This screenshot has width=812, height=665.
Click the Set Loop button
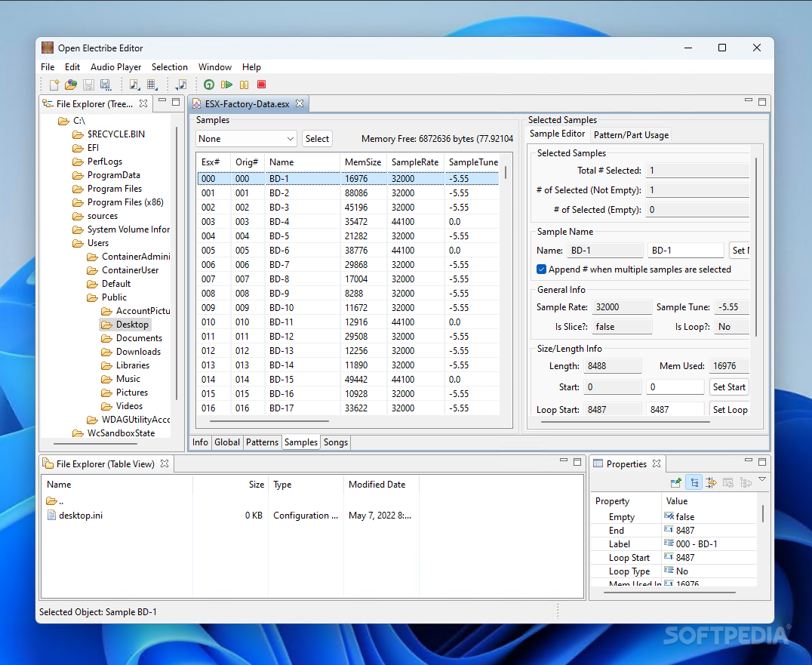(x=730, y=410)
